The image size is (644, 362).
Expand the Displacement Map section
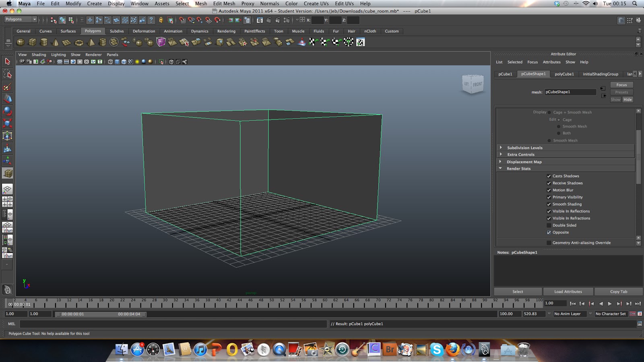(500, 162)
